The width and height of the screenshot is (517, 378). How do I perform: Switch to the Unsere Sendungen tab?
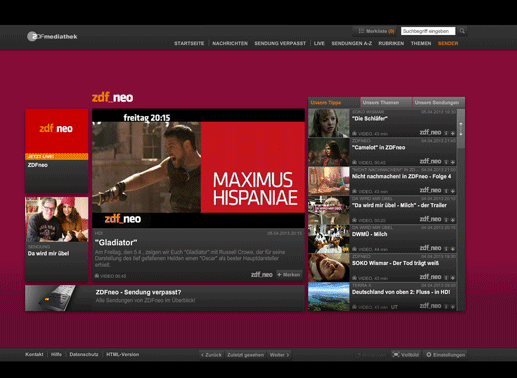pos(438,102)
